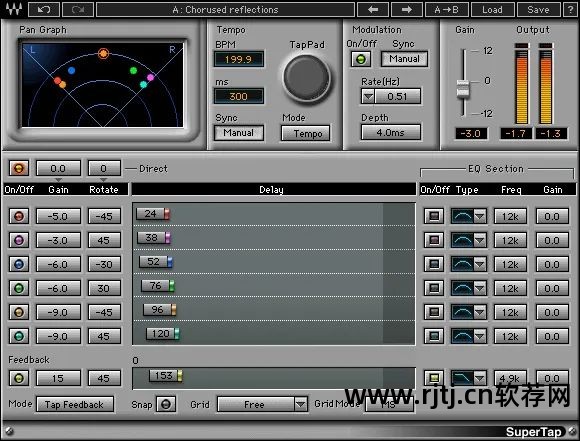Disable the Direct signal orange toggle
Image resolution: width=580 pixels, height=441 pixels.
[19, 168]
